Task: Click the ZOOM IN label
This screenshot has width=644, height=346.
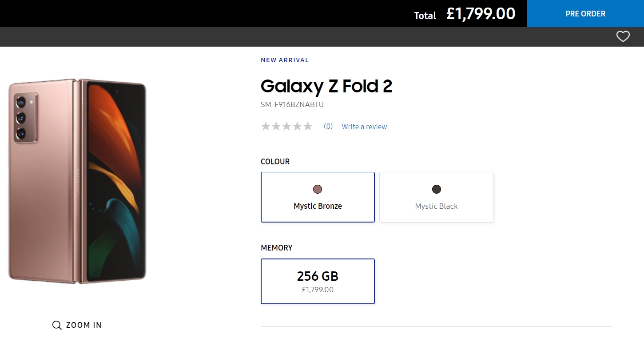Action: click(84, 325)
